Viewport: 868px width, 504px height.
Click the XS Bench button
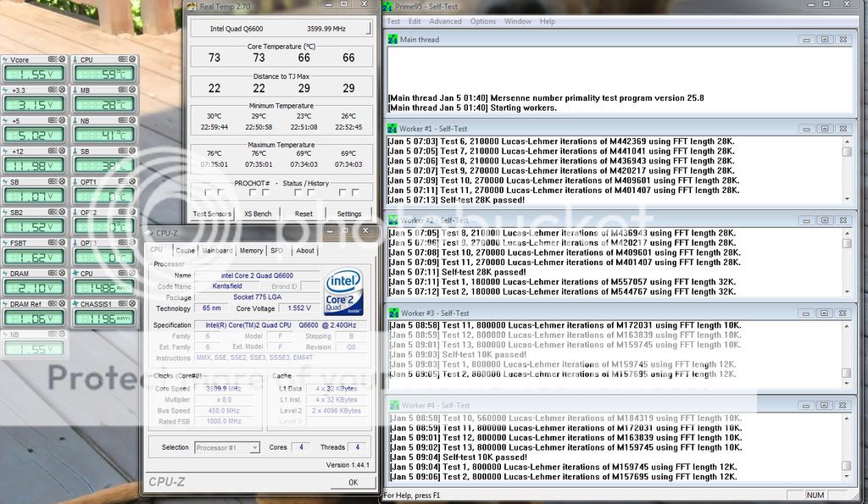(258, 213)
